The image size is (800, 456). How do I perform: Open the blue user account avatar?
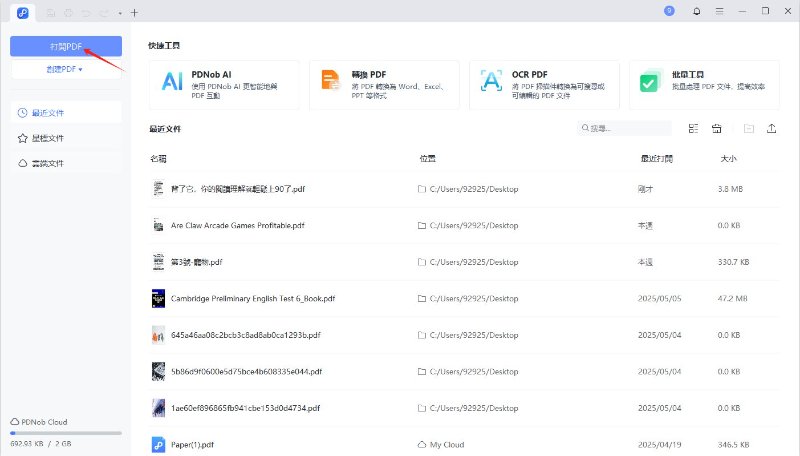(x=669, y=11)
